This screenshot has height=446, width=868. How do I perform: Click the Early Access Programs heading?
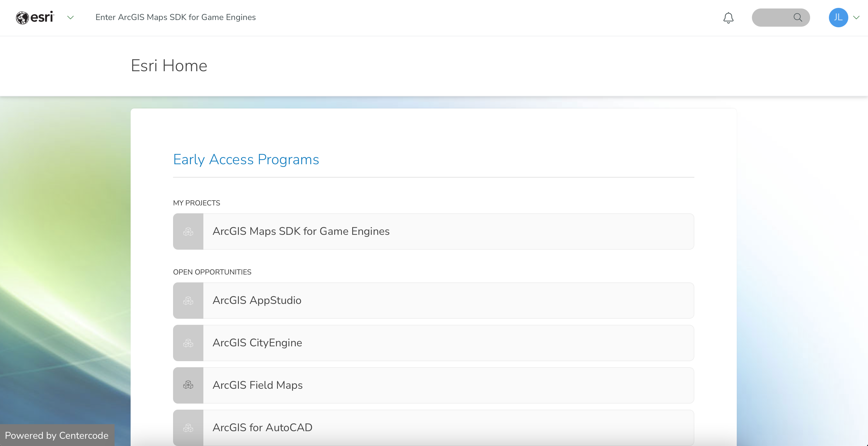[x=246, y=160]
